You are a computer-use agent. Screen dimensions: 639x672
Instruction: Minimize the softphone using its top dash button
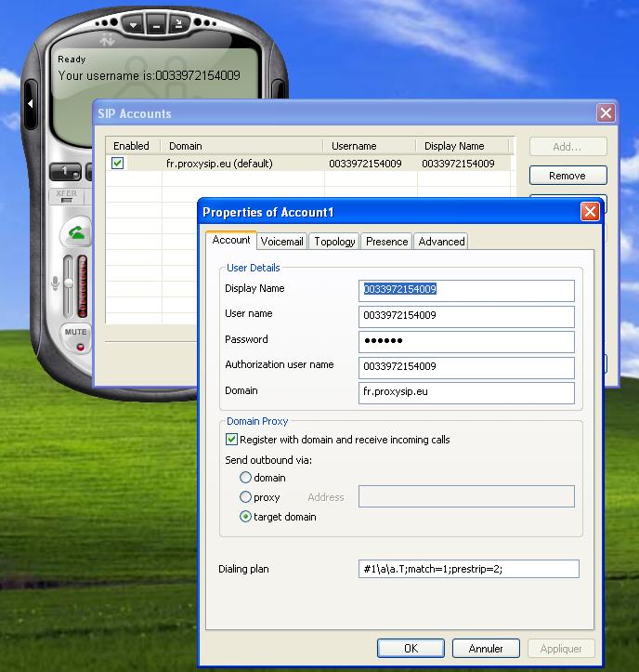(x=156, y=24)
